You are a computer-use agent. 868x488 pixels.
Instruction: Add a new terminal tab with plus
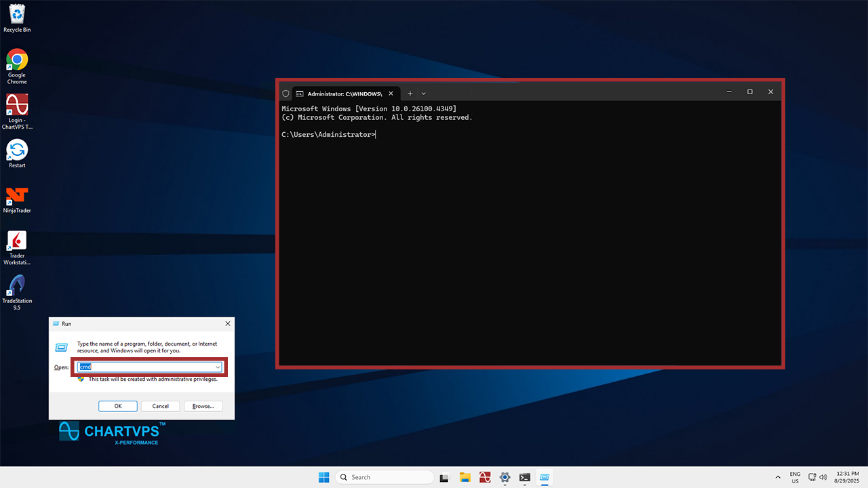click(x=410, y=94)
